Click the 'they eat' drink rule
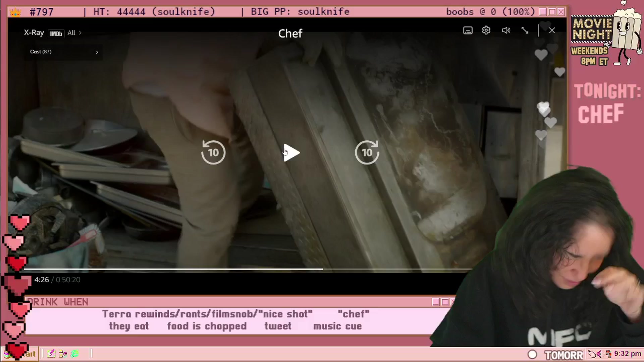 click(129, 326)
